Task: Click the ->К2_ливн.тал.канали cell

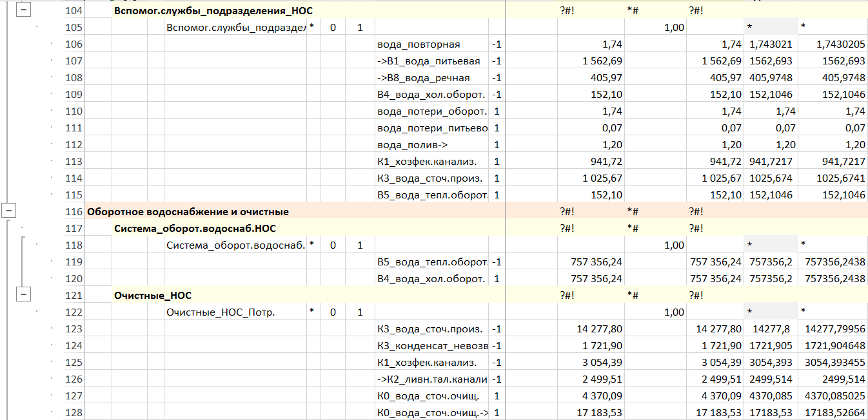Action: tap(432, 379)
